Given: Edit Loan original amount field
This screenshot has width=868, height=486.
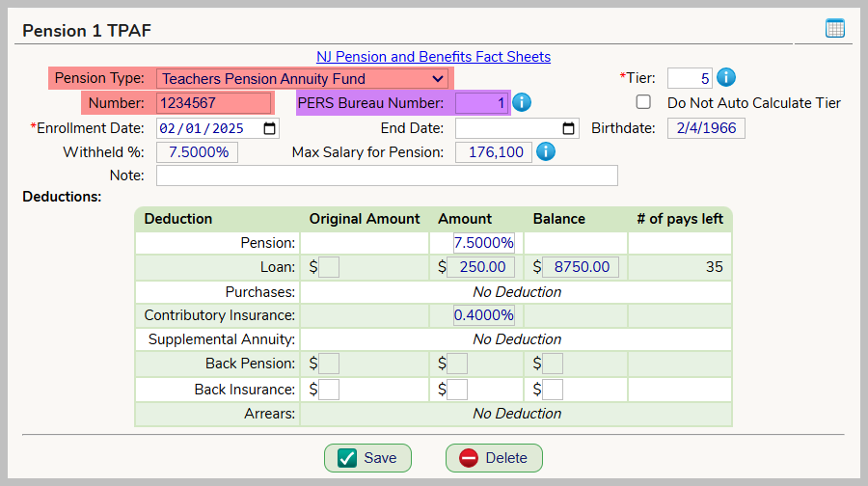Looking at the screenshot, I should click(x=329, y=267).
